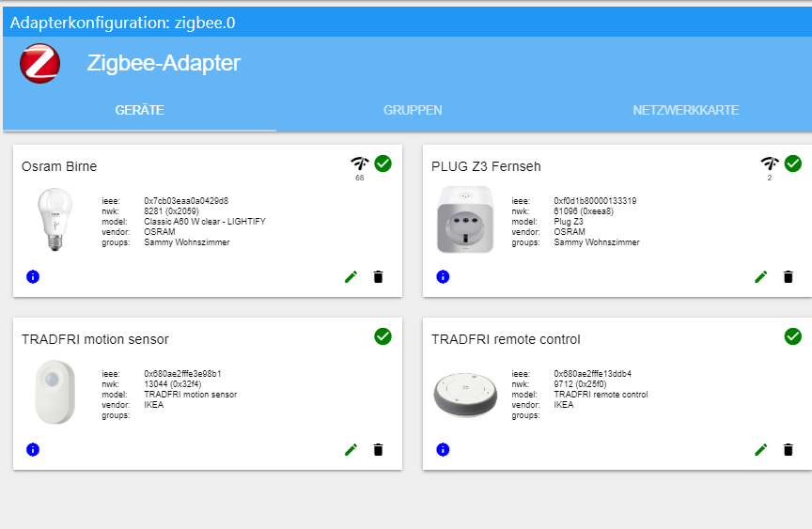Delete the TRADFRI remote control
This screenshot has height=529, width=812.
pos(789,450)
